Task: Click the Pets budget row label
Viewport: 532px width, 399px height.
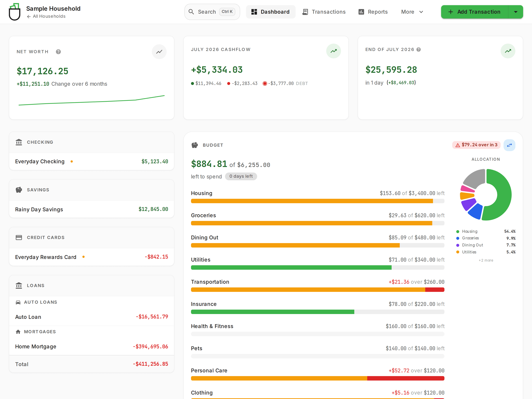Action: pos(197,349)
